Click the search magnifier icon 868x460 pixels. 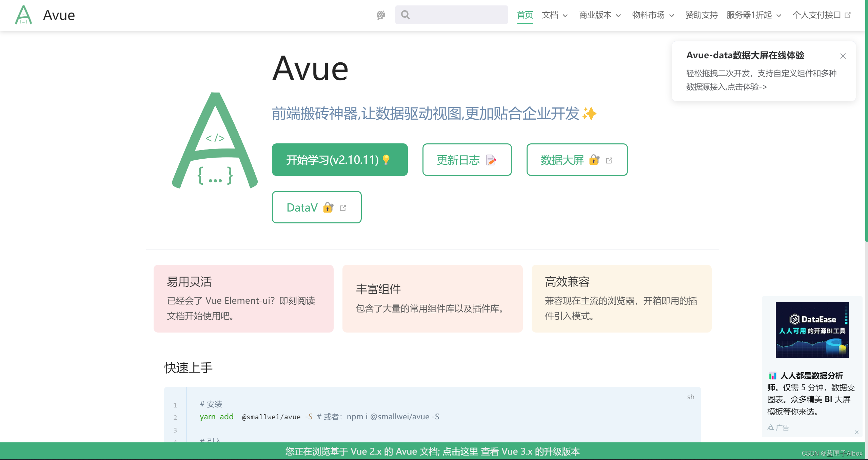coord(405,15)
